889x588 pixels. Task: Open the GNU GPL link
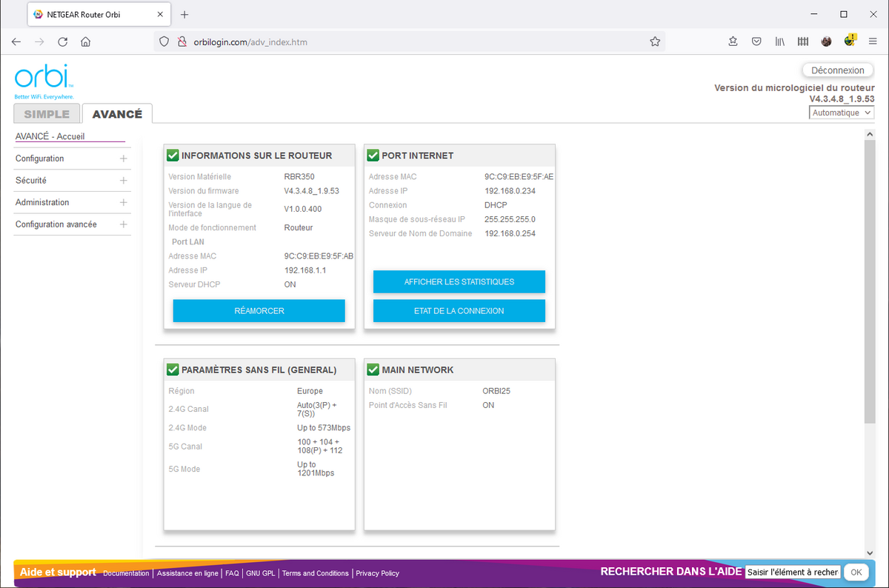click(x=260, y=573)
